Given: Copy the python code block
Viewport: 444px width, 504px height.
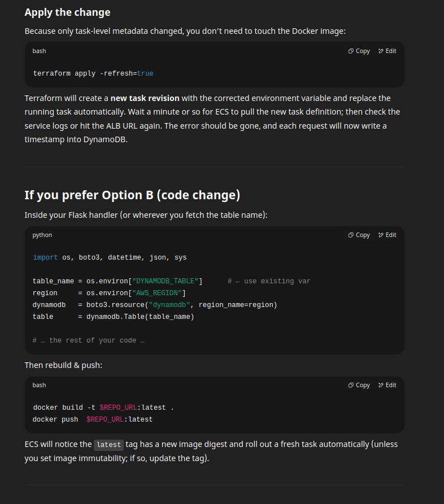Looking at the screenshot, I should coord(359,235).
